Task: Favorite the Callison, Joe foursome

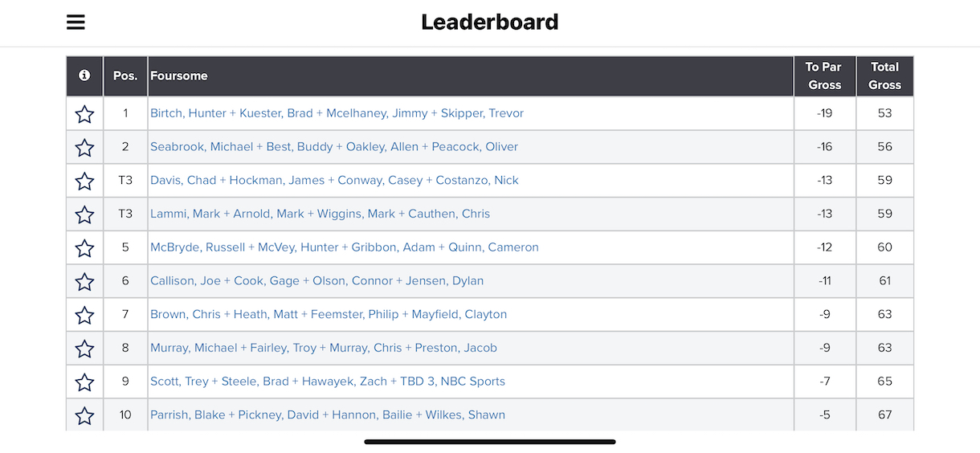Action: click(x=84, y=282)
